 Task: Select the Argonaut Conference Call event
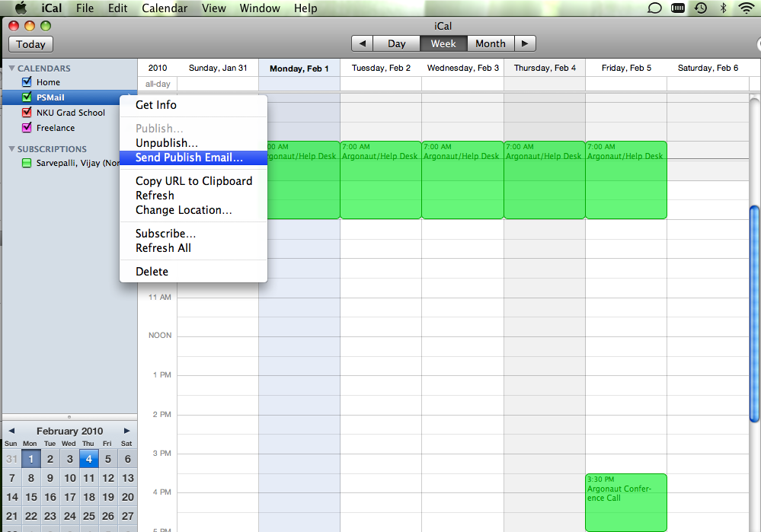(626, 502)
